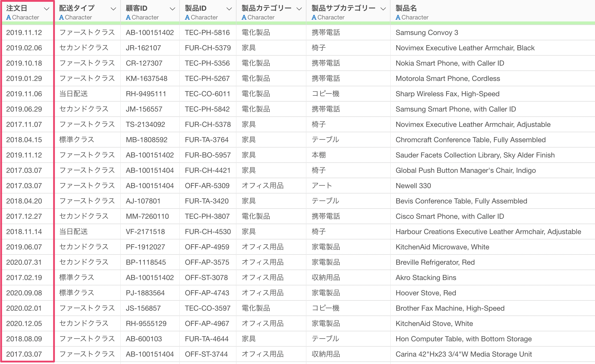Click product ID cell FUR-CH-5379
595x364 pixels.
pos(208,48)
